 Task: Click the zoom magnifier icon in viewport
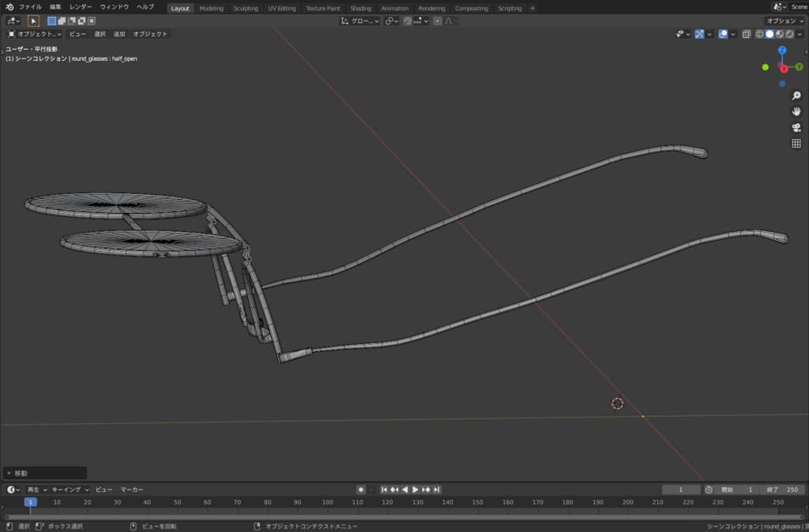796,96
